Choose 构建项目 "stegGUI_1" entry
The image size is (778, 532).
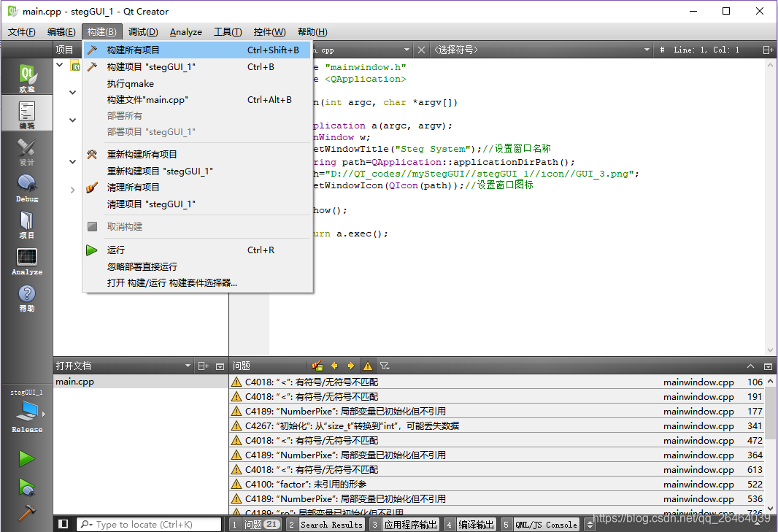click(197, 67)
